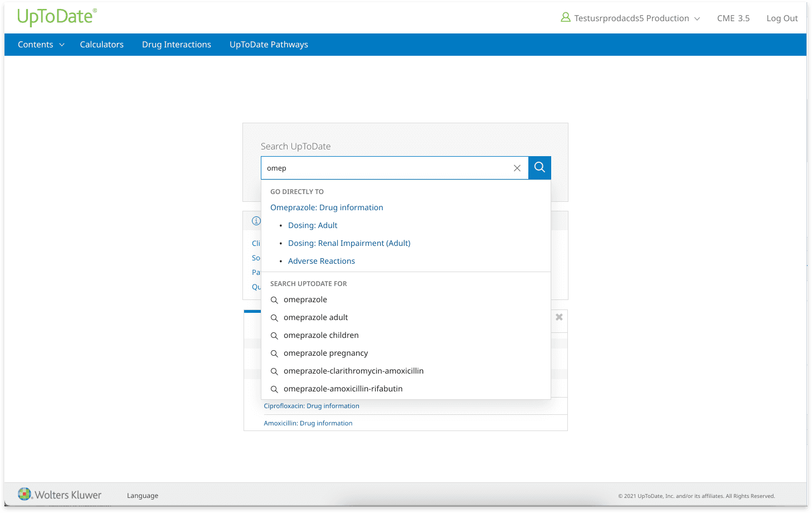The height and width of the screenshot is (513, 812).
Task: Click Log Out
Action: (782, 18)
